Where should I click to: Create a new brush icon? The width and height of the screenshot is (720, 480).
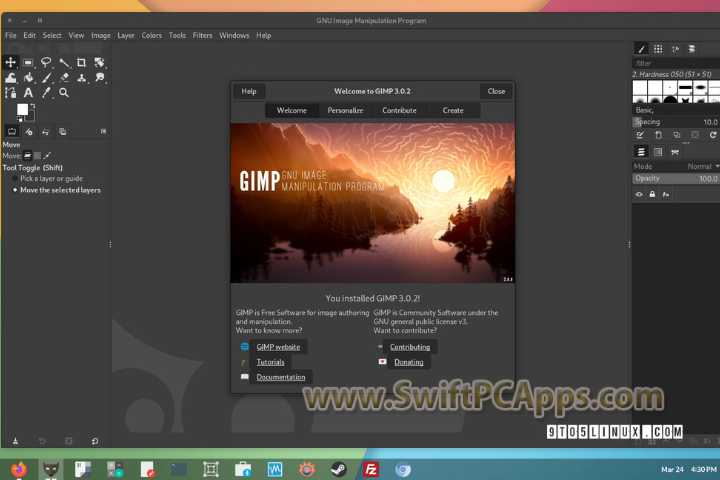point(658,135)
